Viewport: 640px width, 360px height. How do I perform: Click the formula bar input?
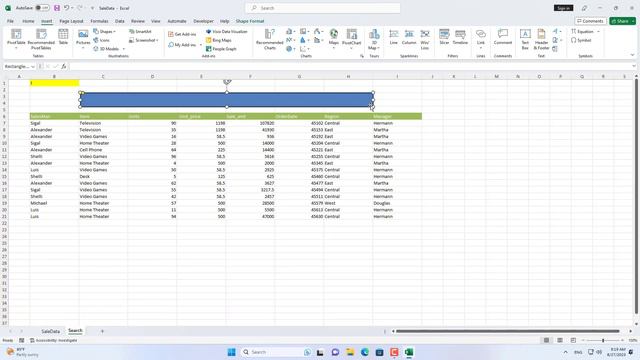349,66
